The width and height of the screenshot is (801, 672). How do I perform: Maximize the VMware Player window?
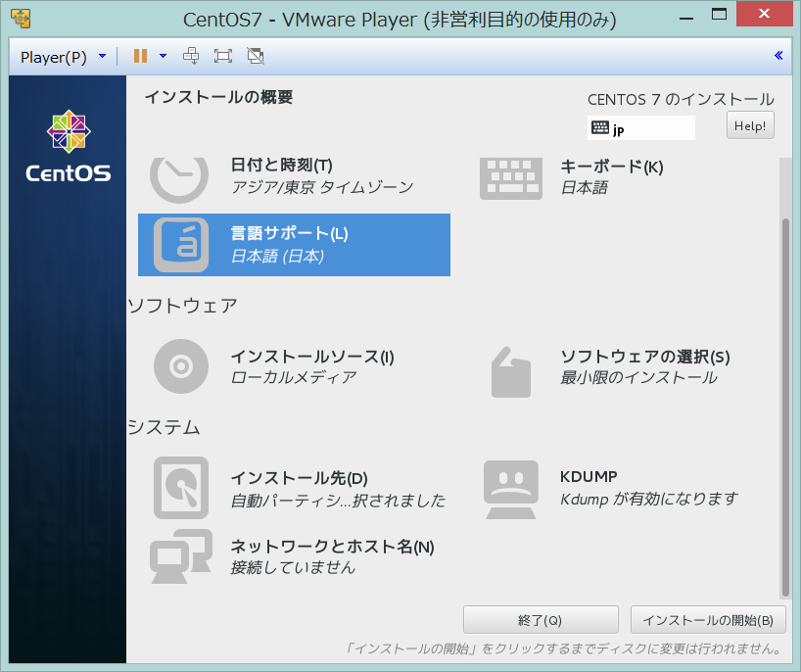[x=719, y=15]
